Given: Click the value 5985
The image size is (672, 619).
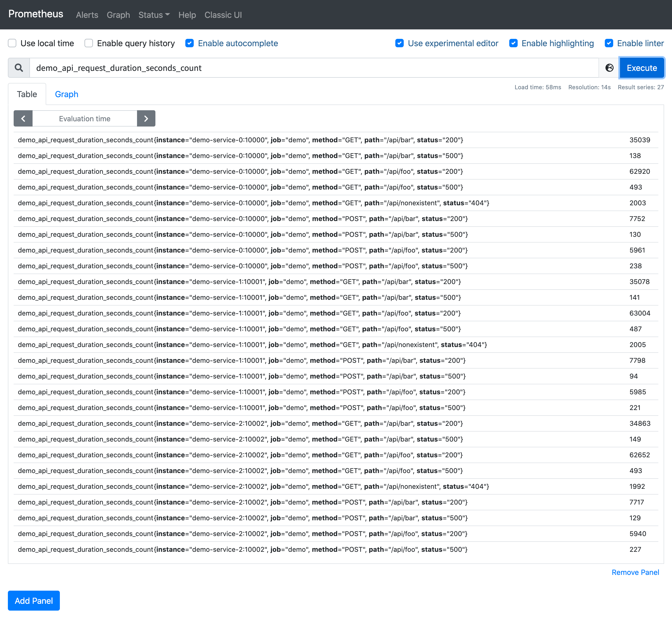Looking at the screenshot, I should pos(638,392).
